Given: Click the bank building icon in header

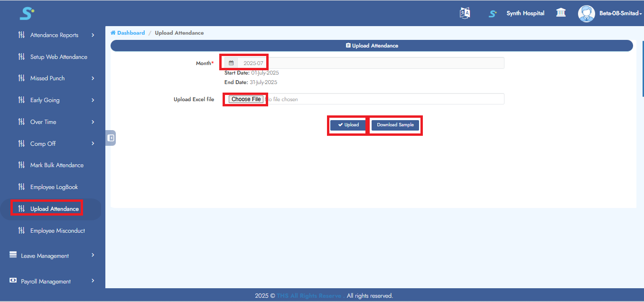Looking at the screenshot, I should pyautogui.click(x=561, y=13).
